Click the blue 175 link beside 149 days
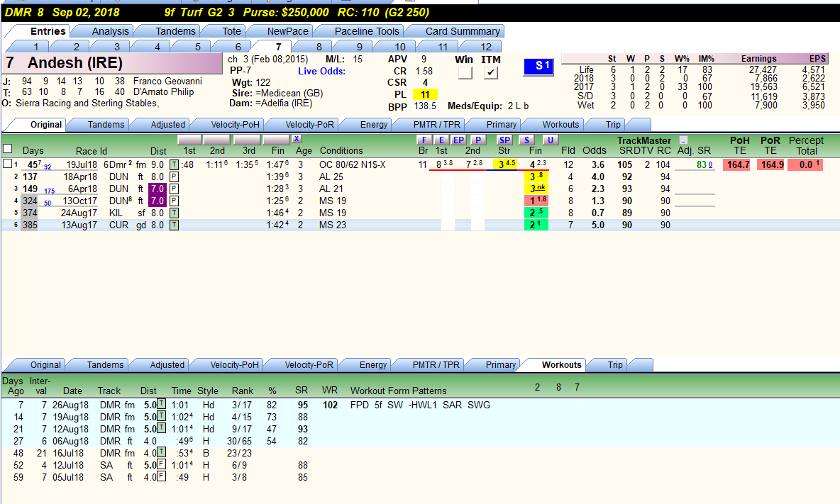 [49, 191]
